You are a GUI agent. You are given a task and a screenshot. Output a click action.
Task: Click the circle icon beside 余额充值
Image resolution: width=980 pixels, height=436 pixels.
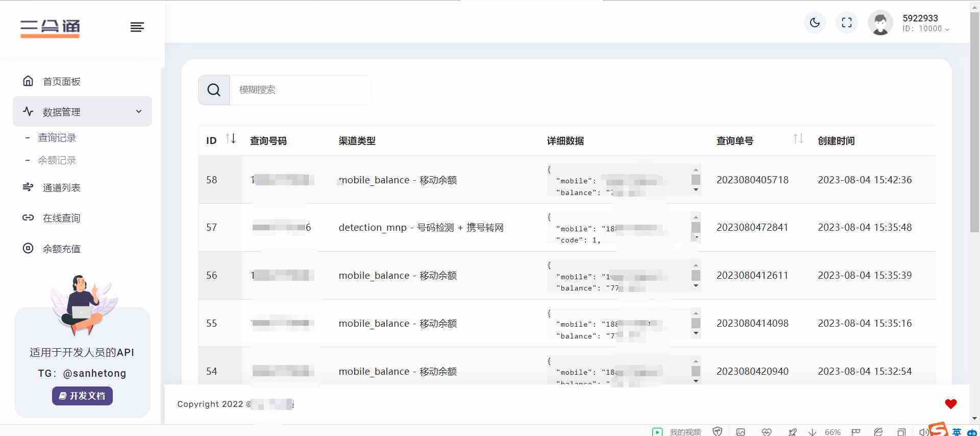[x=28, y=248]
